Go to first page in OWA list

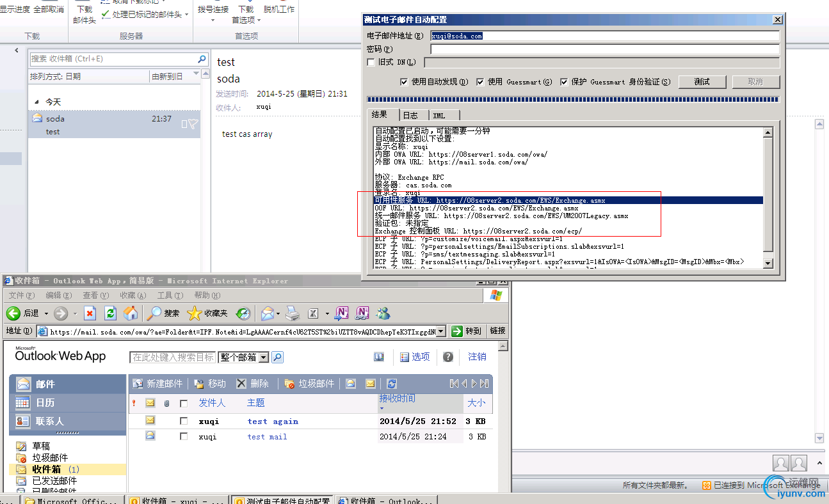tap(454, 384)
